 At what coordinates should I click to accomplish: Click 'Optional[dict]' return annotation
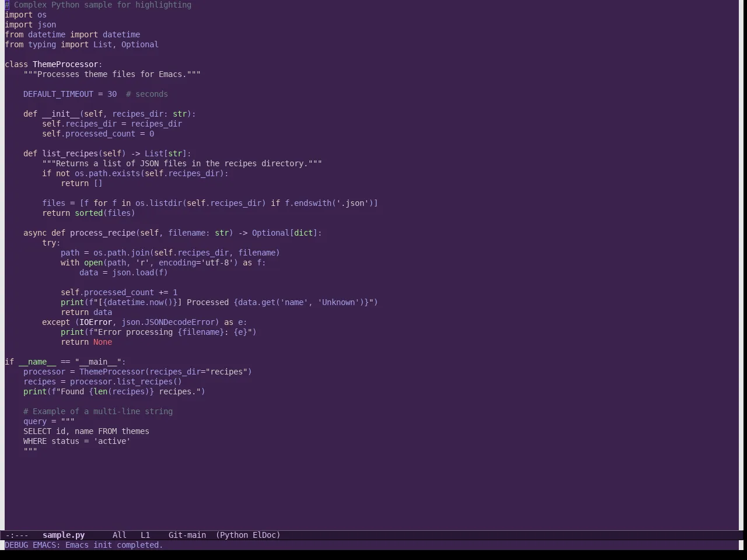285,233
